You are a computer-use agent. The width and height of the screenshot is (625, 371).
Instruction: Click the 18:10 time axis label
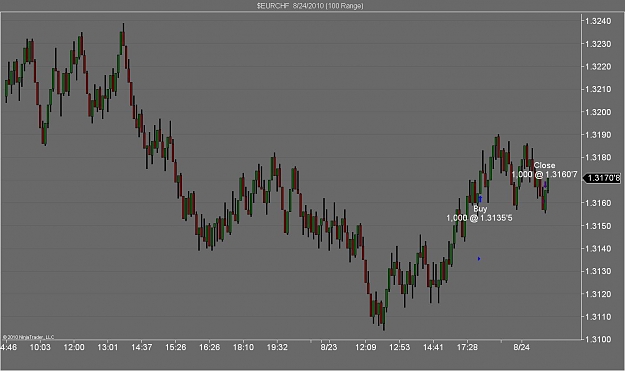click(243, 347)
